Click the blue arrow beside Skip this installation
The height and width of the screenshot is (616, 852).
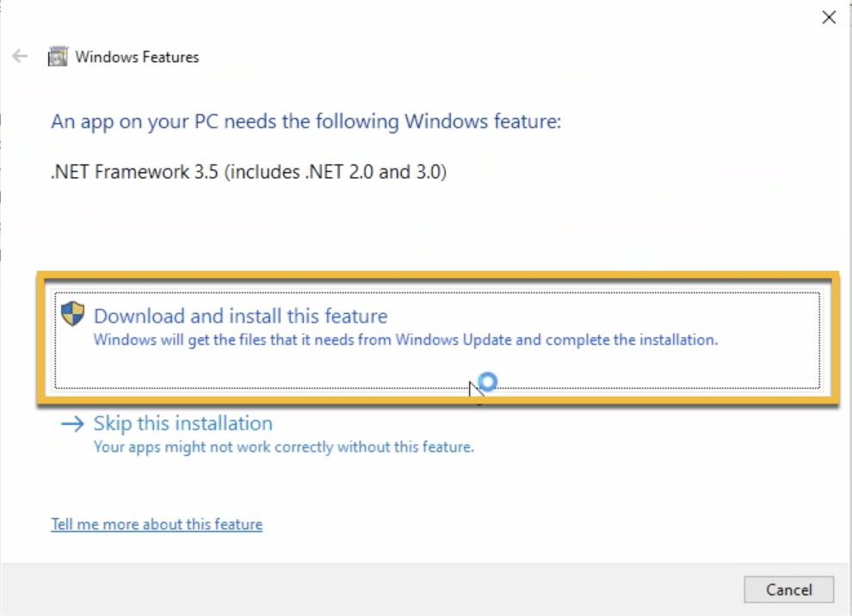click(73, 423)
